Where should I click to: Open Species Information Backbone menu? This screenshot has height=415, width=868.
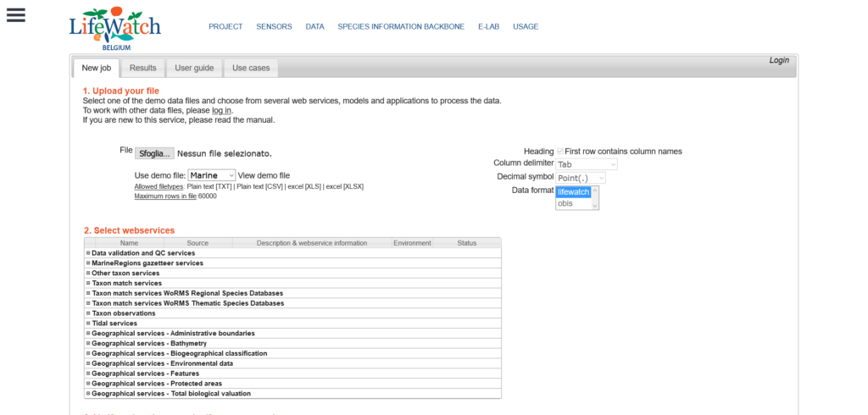[x=401, y=27]
